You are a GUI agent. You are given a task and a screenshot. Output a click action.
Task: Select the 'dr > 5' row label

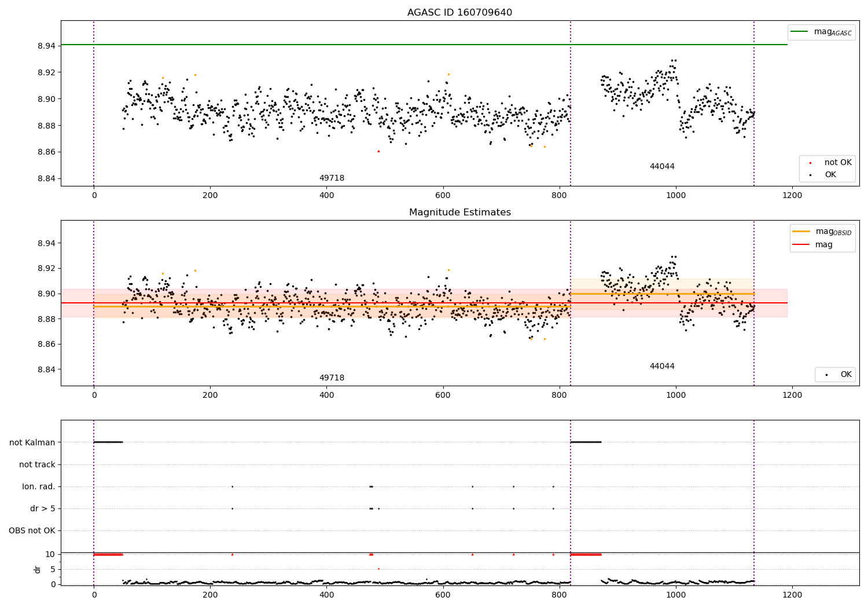43,508
